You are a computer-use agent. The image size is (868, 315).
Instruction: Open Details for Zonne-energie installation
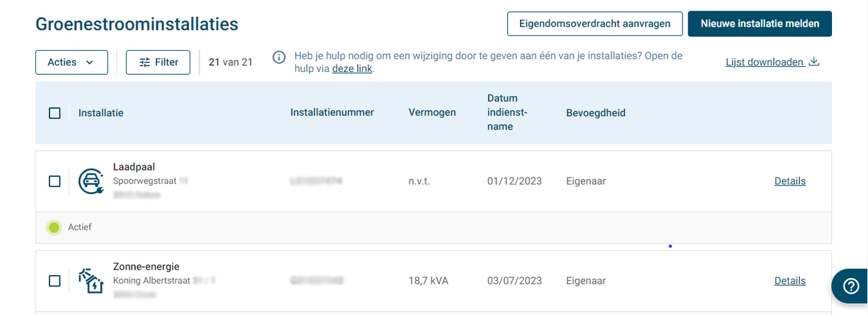click(x=790, y=281)
